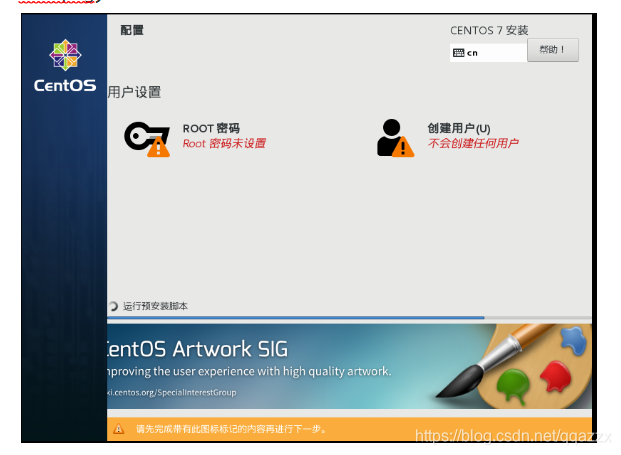Click the '不会创建任何用户' warning text

[473, 143]
